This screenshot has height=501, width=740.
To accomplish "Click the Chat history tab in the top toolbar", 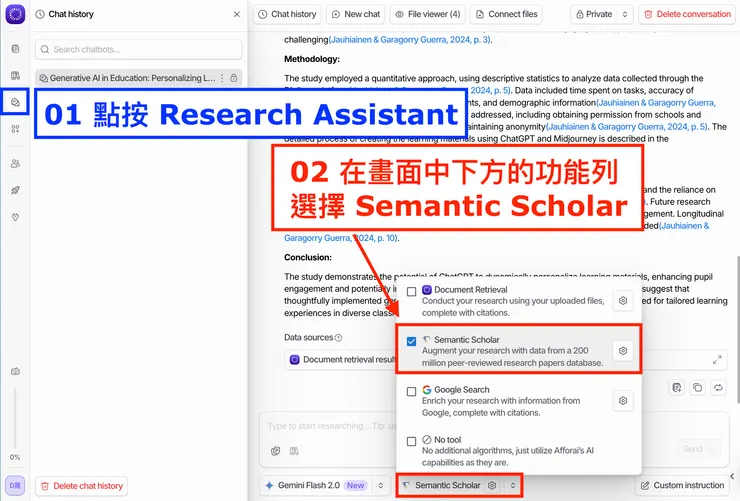I will [x=287, y=14].
